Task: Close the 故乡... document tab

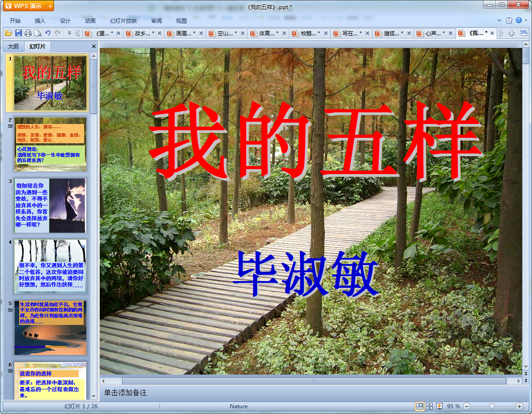Action: pyautogui.click(x=160, y=33)
